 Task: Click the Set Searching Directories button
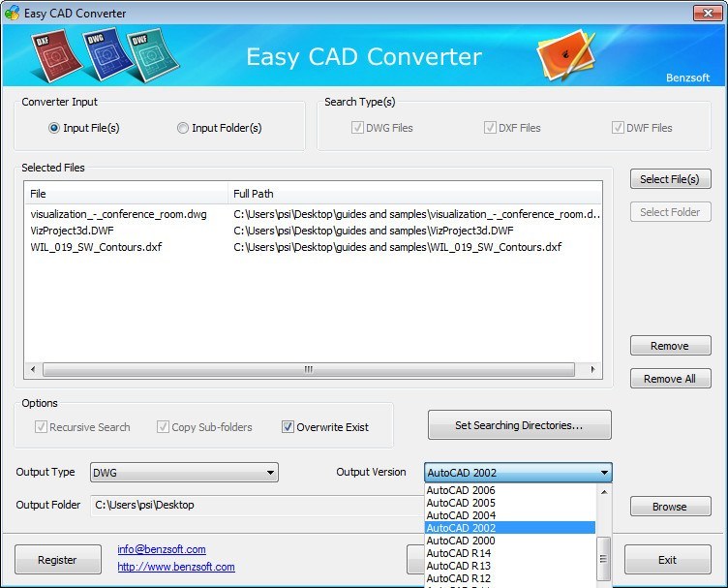[x=519, y=425]
